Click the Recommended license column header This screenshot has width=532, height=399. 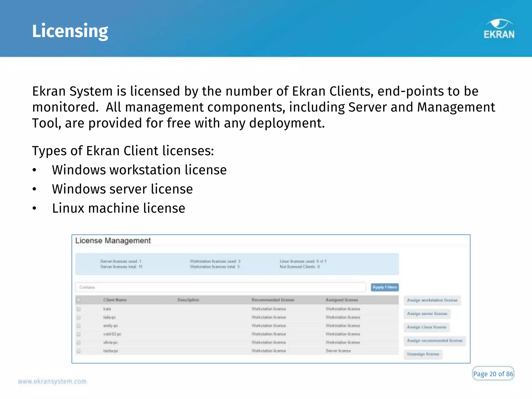click(273, 300)
